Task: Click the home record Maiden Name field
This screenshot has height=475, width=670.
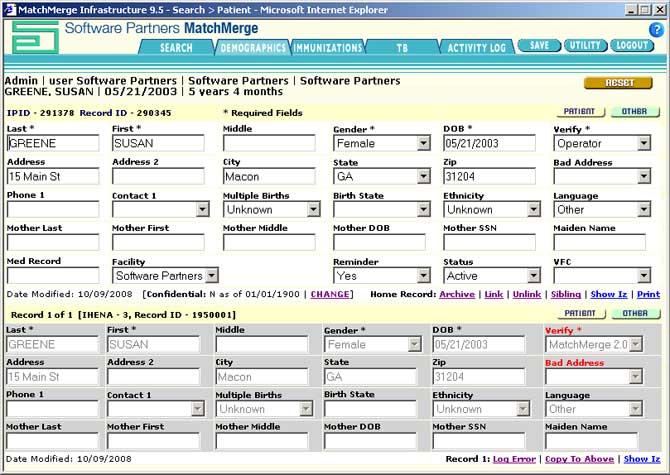Action: click(599, 242)
